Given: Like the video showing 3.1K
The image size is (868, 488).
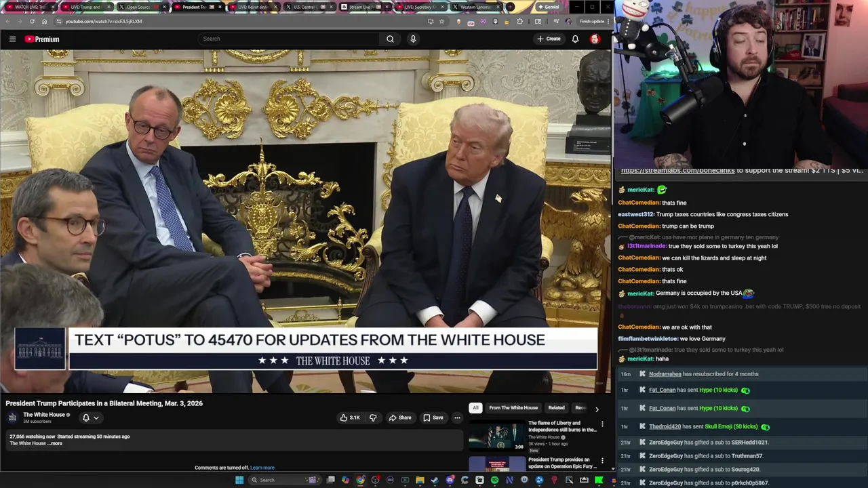Looking at the screenshot, I should 350,418.
